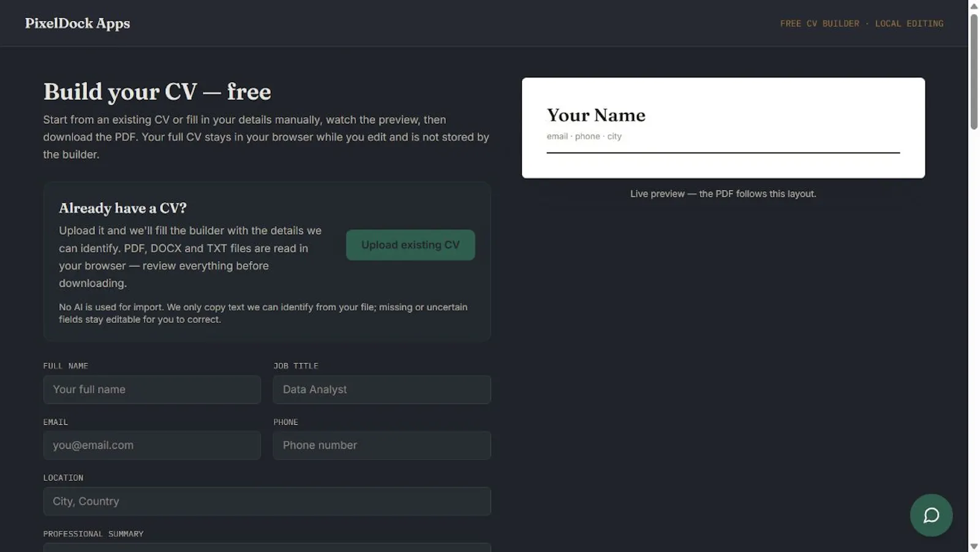Activate the Phone number field
This screenshot has height=552, width=980.
(x=382, y=445)
